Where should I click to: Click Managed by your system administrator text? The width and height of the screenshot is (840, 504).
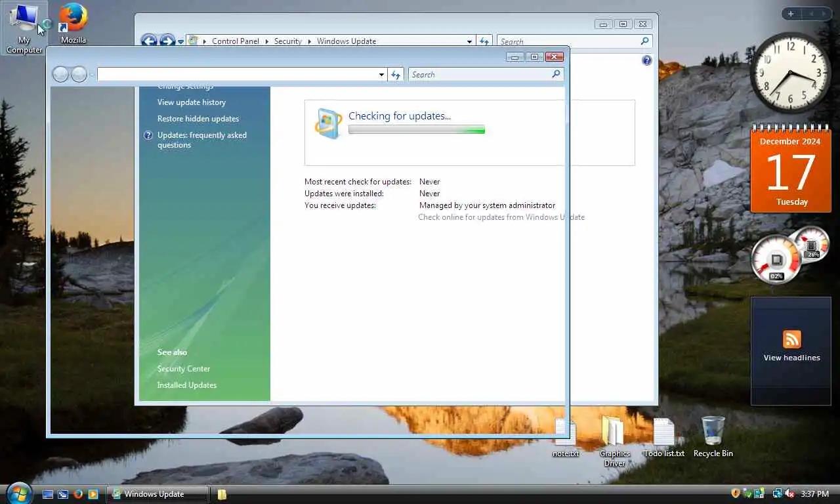tap(487, 205)
